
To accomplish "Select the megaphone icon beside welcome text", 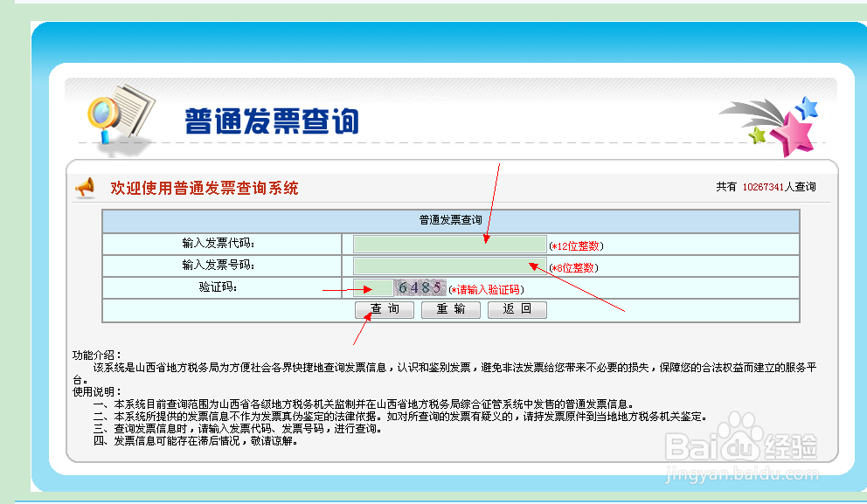I will click(85, 186).
